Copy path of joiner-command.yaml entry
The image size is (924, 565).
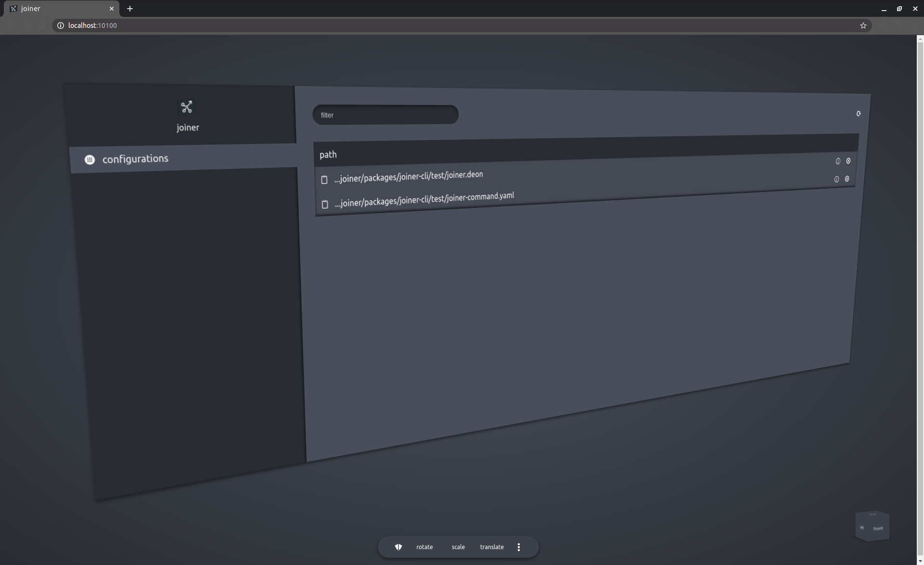coord(325,204)
